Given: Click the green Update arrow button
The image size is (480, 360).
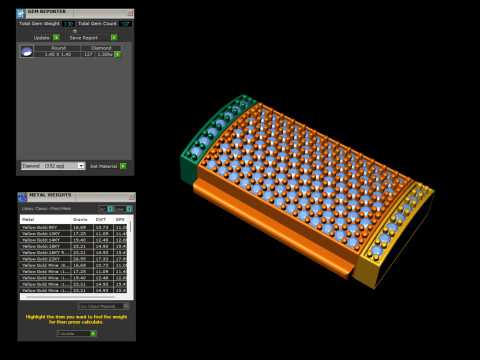Looking at the screenshot, I should 56,37.
